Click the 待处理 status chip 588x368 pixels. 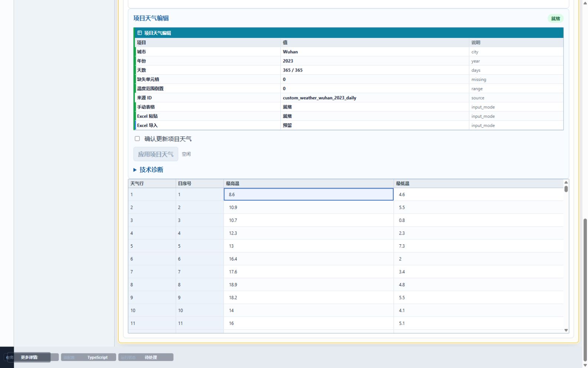pos(151,357)
